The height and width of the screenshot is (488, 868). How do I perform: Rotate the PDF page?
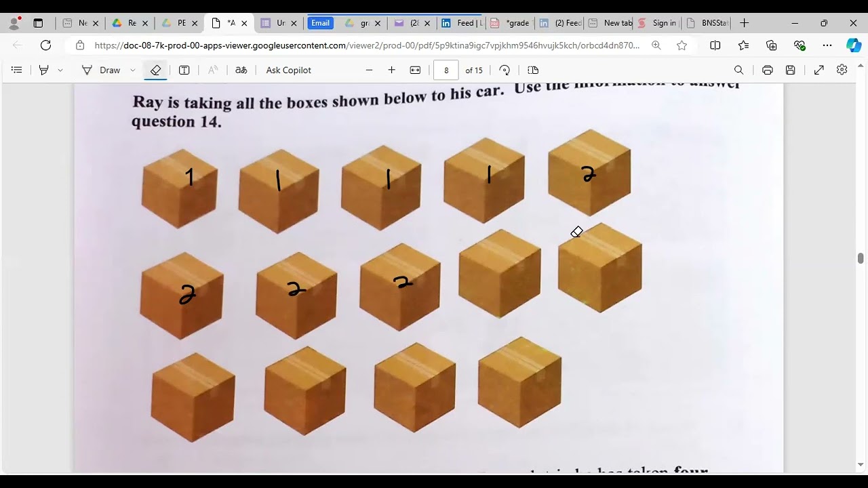[x=505, y=70]
